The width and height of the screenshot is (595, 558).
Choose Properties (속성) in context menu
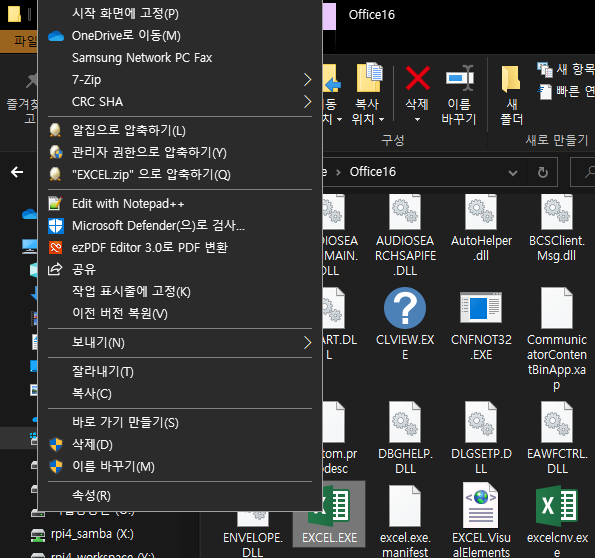tap(180, 495)
